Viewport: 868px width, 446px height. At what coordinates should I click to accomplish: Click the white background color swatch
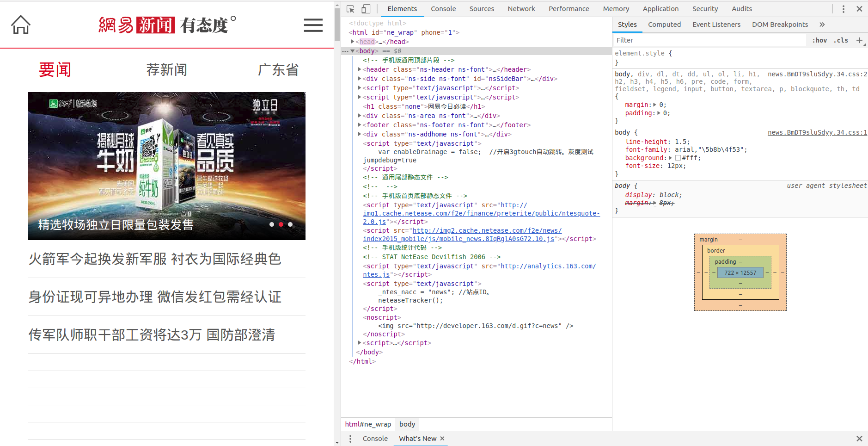coord(678,158)
